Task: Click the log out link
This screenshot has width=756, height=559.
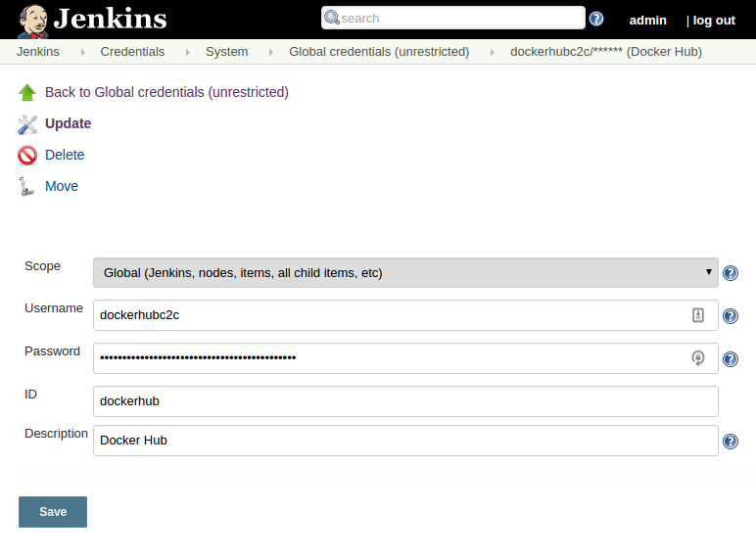Action: coord(714,20)
